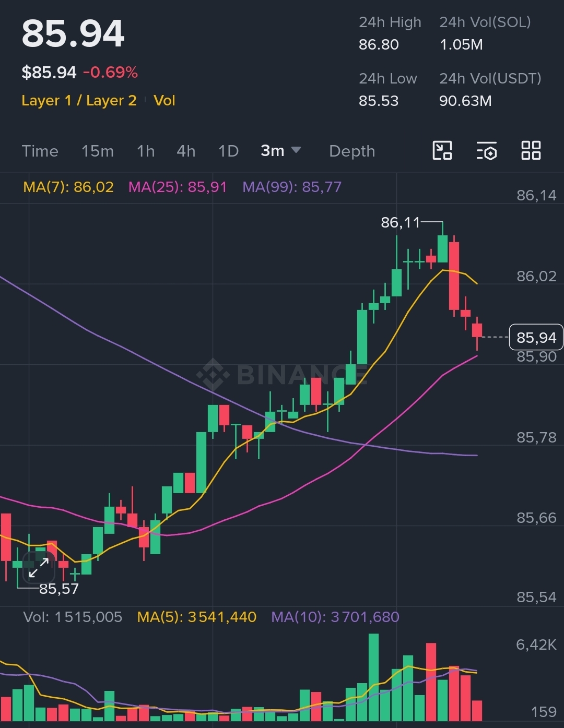Screen dimensions: 564x728
Task: Tap the tallest red volume bar
Action: (x=431, y=682)
